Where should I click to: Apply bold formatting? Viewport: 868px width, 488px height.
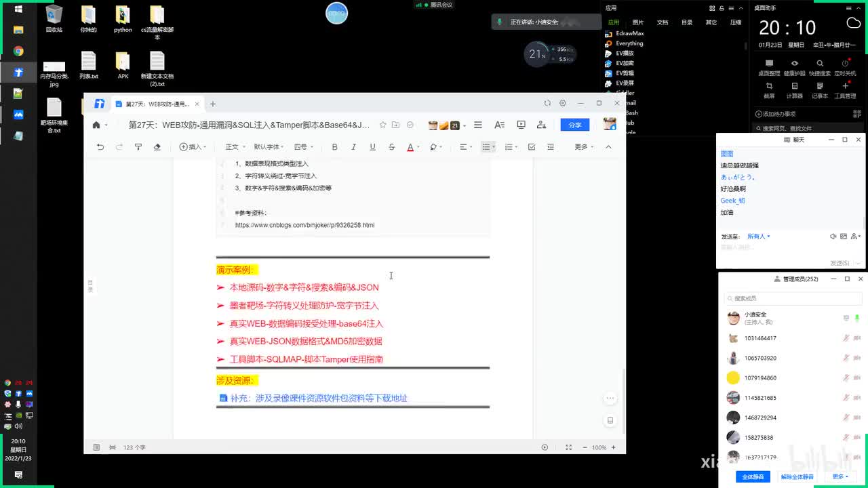click(x=334, y=146)
